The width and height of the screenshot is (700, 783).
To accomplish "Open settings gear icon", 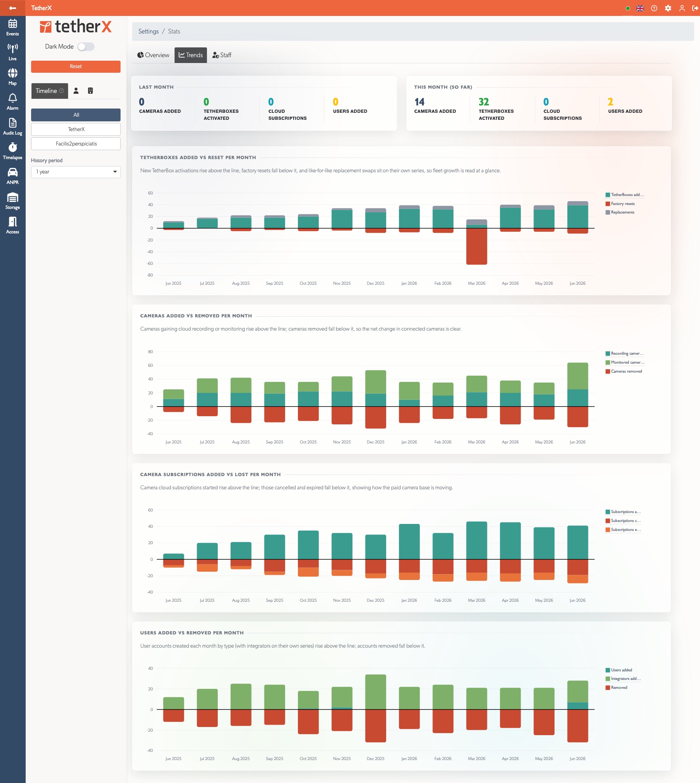I will (x=668, y=8).
